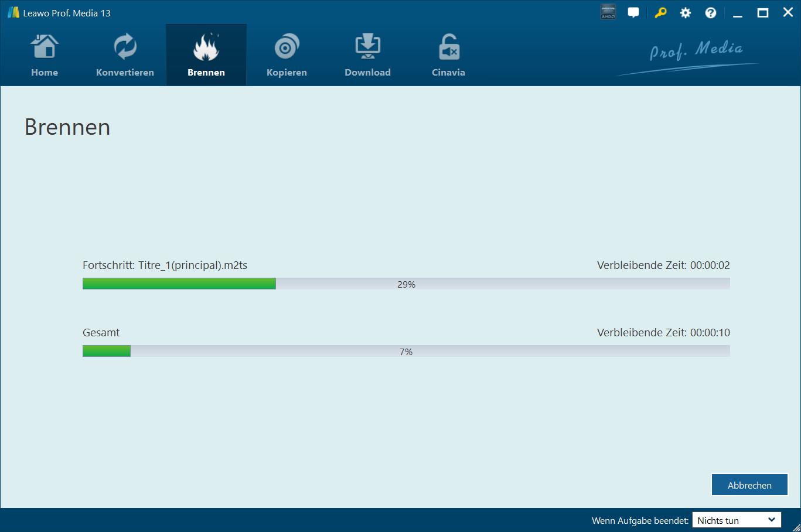The height and width of the screenshot is (532, 801).
Task: Select the Brennen flame tab
Action: tap(206, 55)
